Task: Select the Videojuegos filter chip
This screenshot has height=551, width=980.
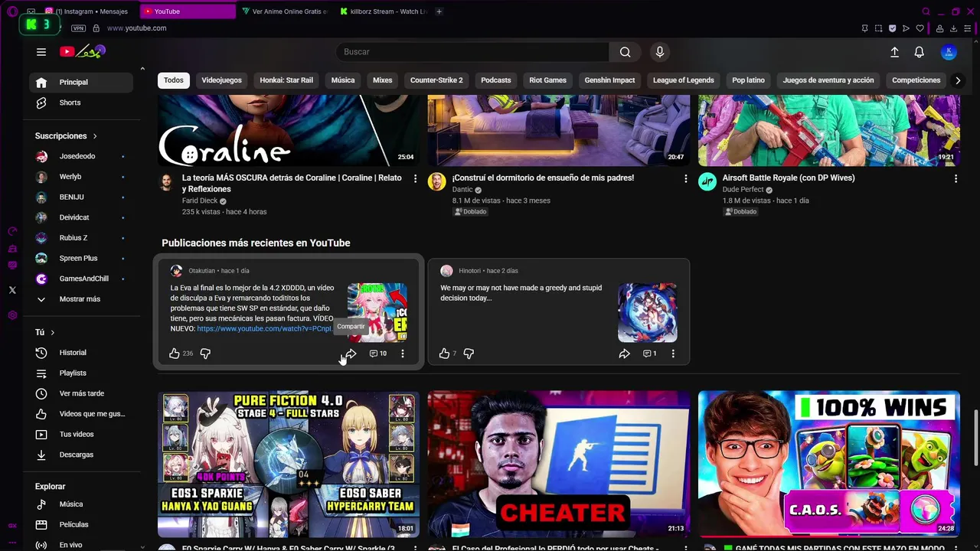Action: 221,80
